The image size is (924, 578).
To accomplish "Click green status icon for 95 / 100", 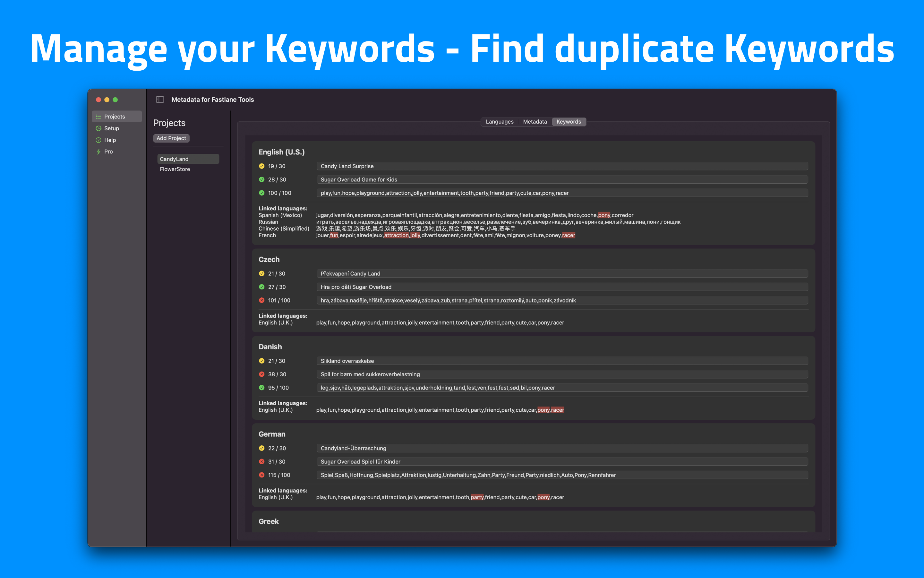I will click(261, 388).
